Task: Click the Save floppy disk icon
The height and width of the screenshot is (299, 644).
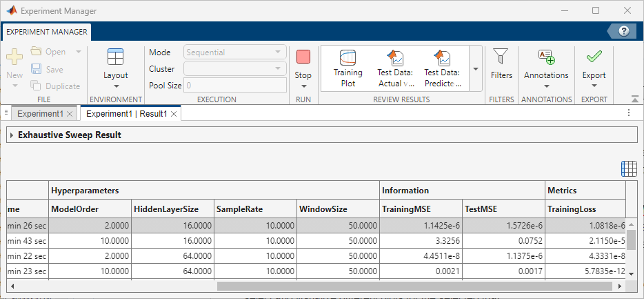Action: [37, 69]
